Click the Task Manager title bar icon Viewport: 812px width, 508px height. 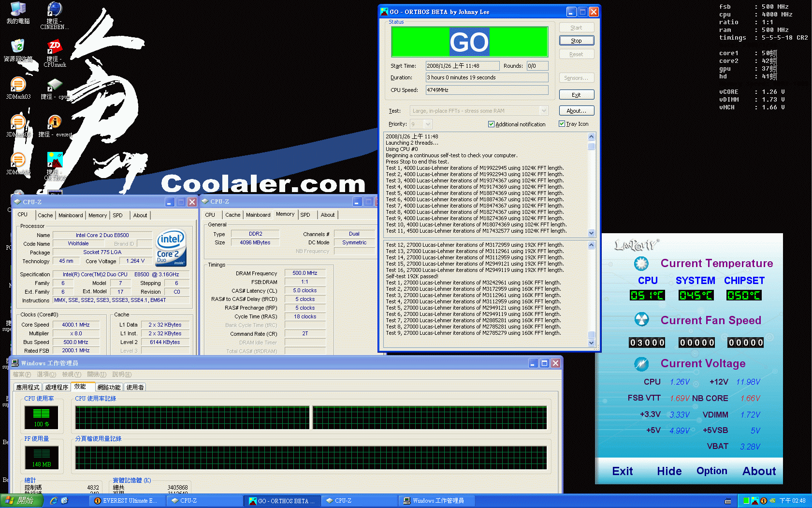coord(15,363)
